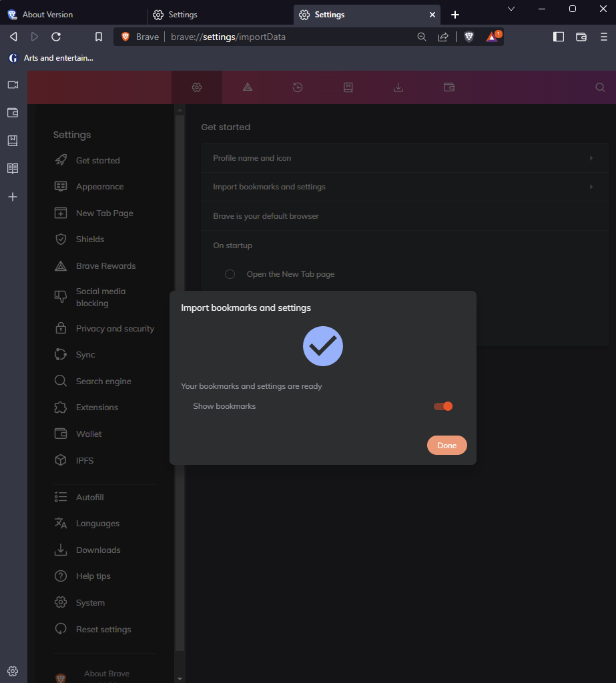
Task: Toggle the sidebar panel button in the toolbar
Action: point(558,37)
